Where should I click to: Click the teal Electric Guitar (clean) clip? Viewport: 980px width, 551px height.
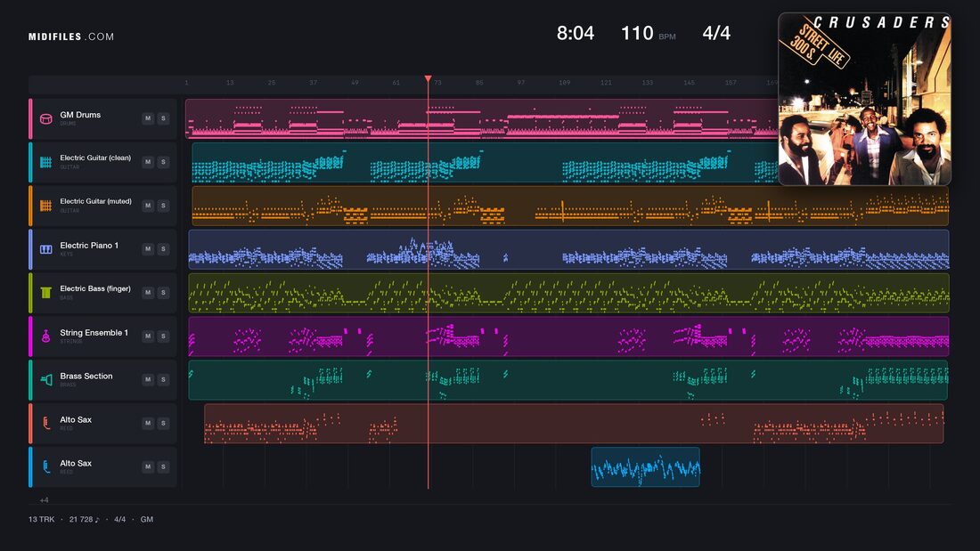tap(485, 162)
